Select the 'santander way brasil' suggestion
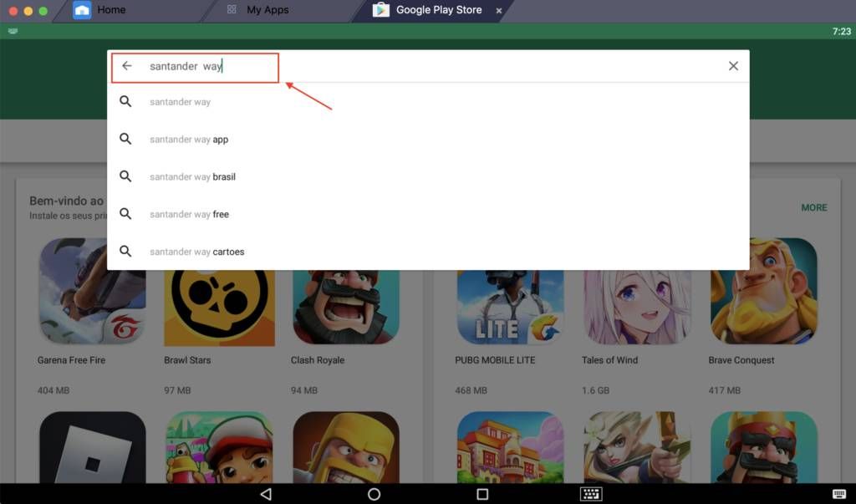The width and height of the screenshot is (856, 504). [428, 177]
